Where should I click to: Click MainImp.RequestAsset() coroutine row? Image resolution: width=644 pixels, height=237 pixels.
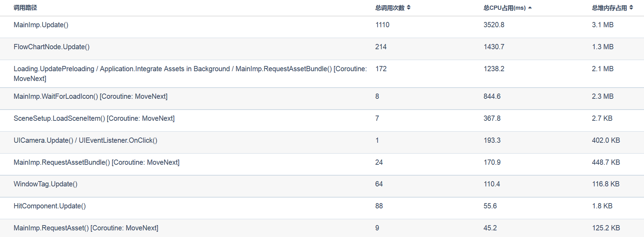click(86, 228)
